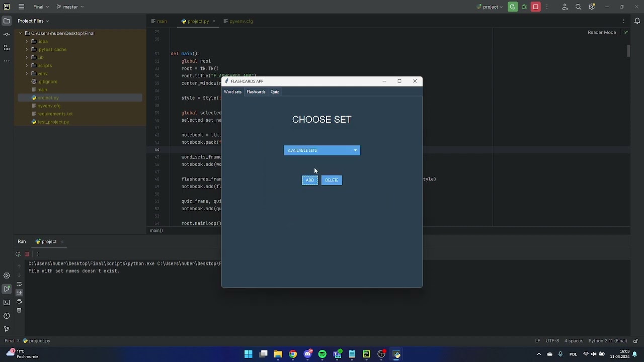Open the Problems tool window
This screenshot has height=362, width=644.
(x=7, y=316)
